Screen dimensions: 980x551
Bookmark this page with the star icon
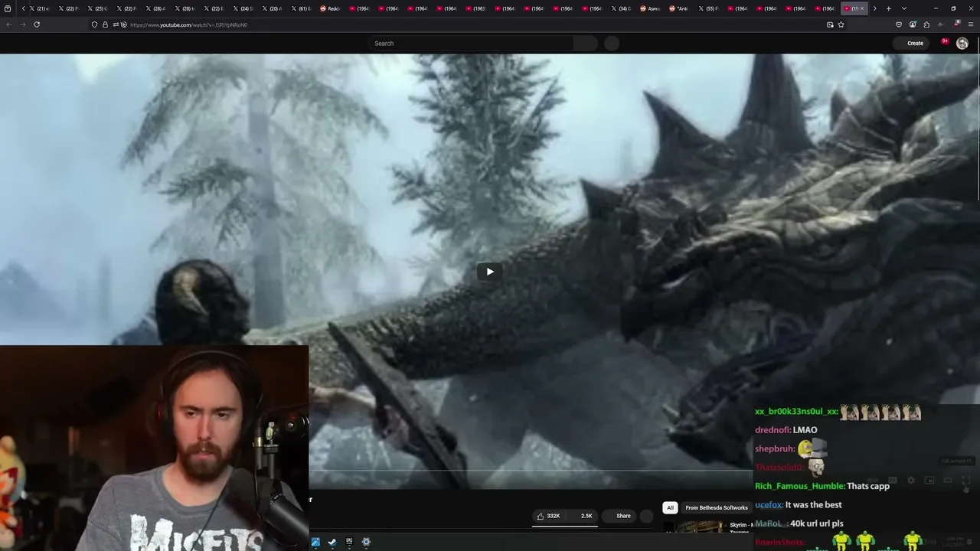pos(841,24)
